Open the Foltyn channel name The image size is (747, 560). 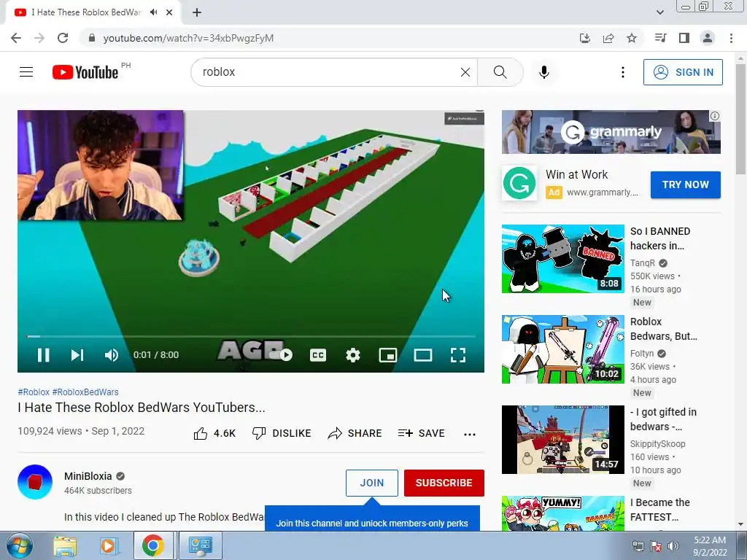point(642,354)
